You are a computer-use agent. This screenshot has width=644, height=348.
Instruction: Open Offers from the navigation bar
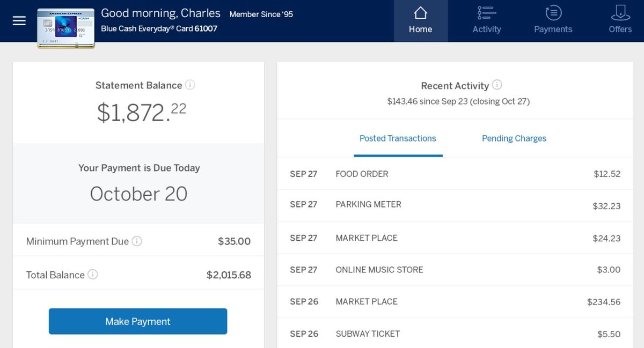tap(620, 21)
